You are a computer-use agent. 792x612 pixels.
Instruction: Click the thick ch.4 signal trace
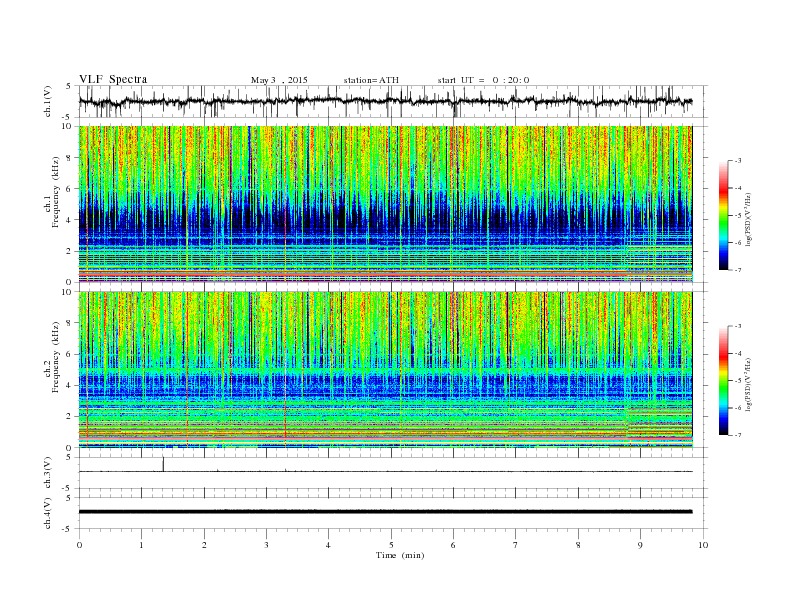385,512
